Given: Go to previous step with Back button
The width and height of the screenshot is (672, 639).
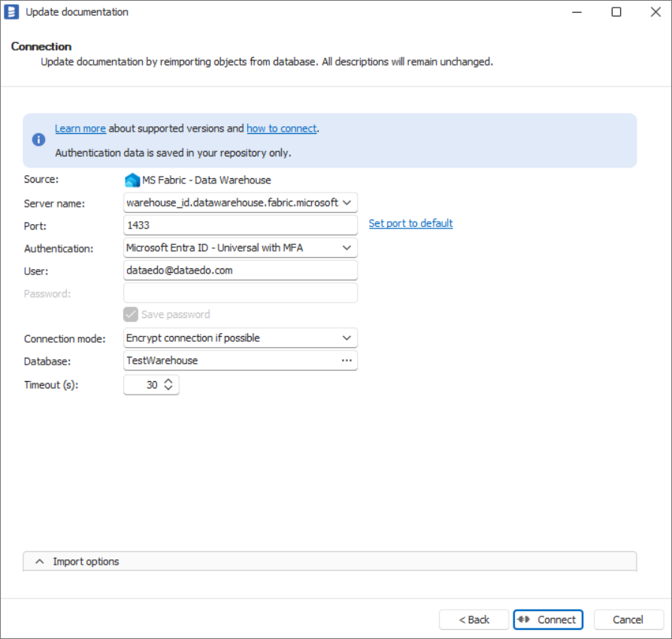Looking at the screenshot, I should click(x=474, y=619).
